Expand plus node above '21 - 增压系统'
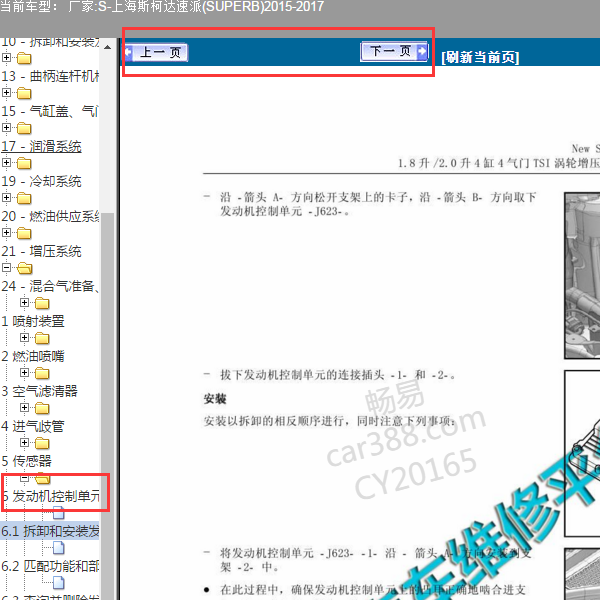This screenshot has width=600, height=600. tap(7, 232)
